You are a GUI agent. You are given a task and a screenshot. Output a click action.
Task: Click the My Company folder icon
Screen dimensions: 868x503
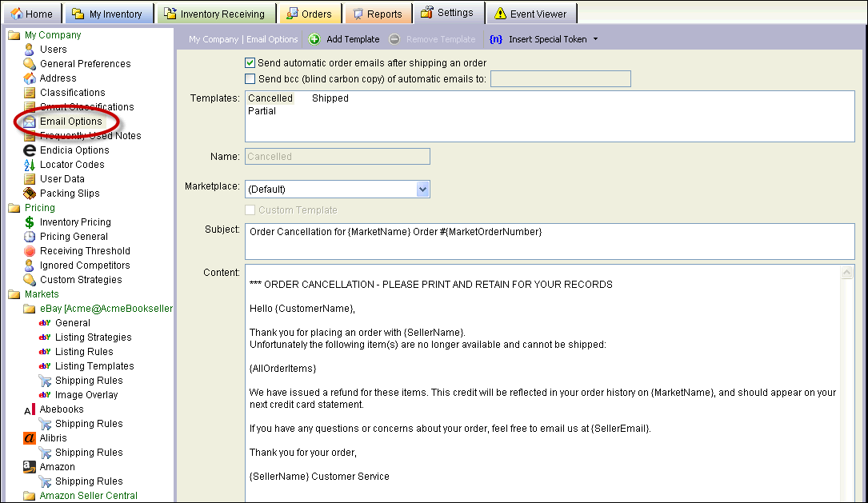pos(14,35)
